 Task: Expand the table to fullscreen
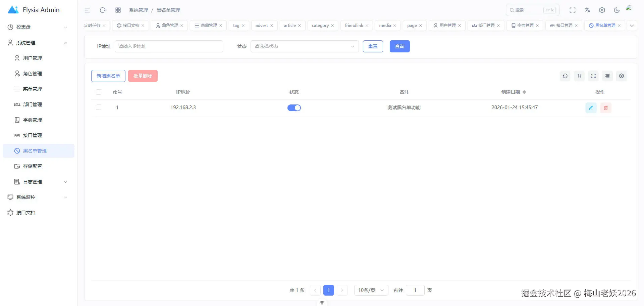(593, 76)
